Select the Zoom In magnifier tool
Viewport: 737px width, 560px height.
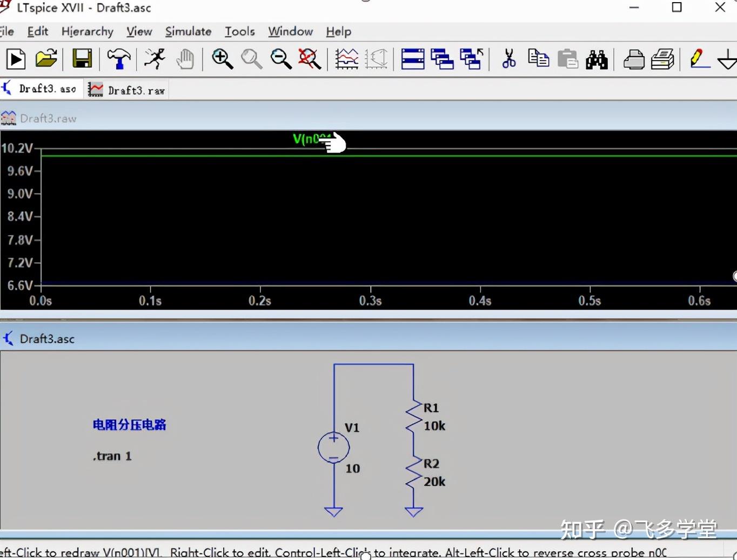[x=223, y=59]
